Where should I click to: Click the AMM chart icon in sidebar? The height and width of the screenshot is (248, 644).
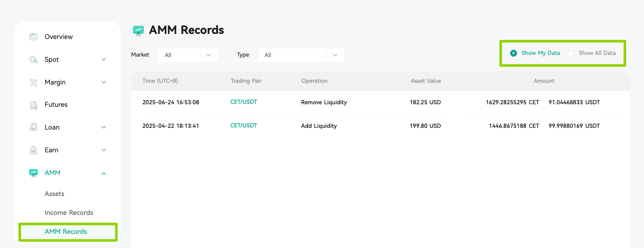(x=33, y=173)
